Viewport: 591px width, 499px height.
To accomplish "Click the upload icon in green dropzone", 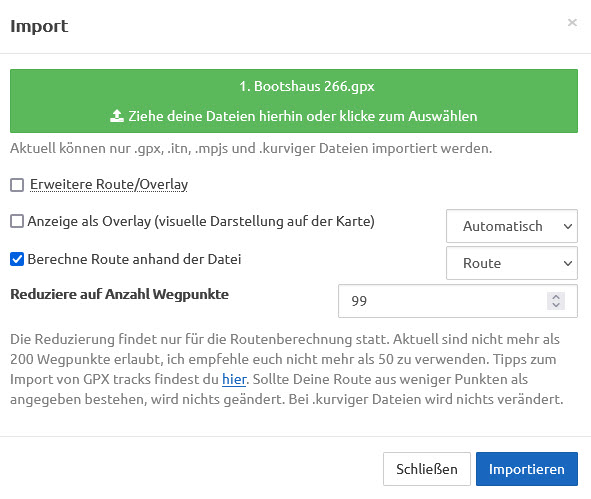I will [117, 116].
